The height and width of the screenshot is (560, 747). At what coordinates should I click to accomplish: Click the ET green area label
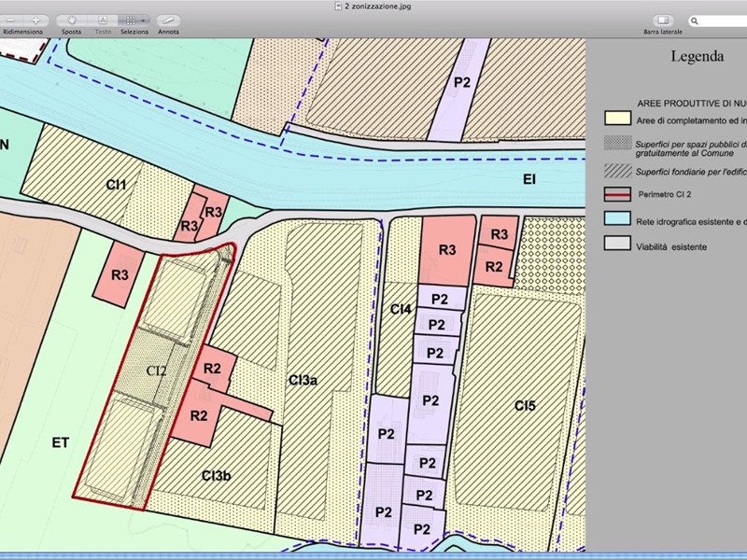[61, 442]
